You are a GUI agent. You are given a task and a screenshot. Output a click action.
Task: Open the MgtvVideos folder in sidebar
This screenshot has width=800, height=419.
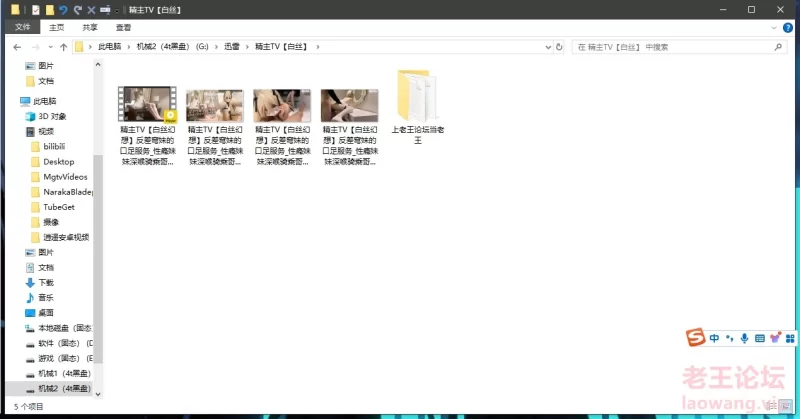click(x=59, y=177)
